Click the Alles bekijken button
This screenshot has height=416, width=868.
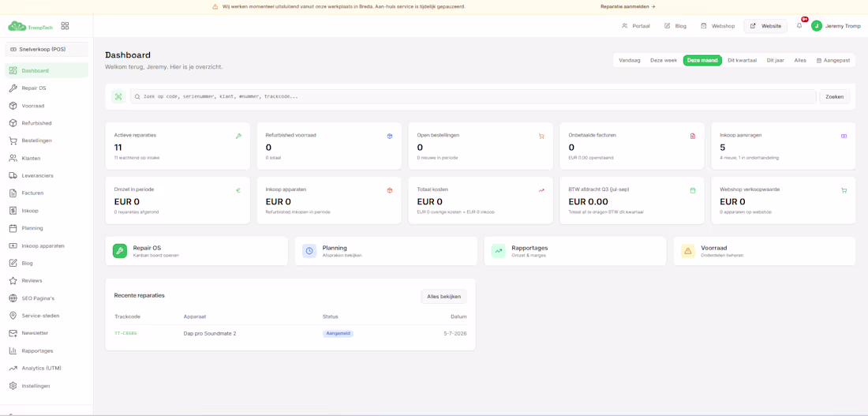click(444, 296)
